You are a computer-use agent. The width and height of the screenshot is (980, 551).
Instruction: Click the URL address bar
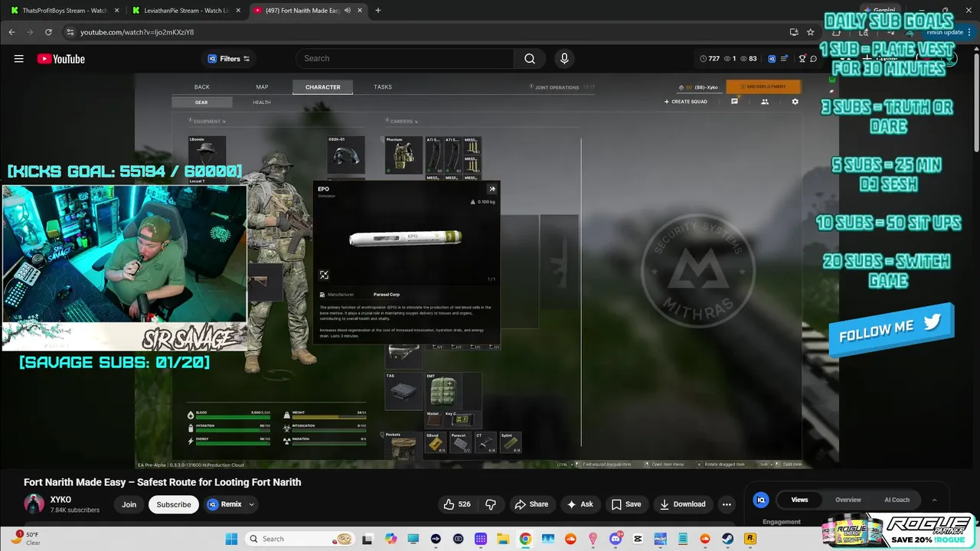429,32
